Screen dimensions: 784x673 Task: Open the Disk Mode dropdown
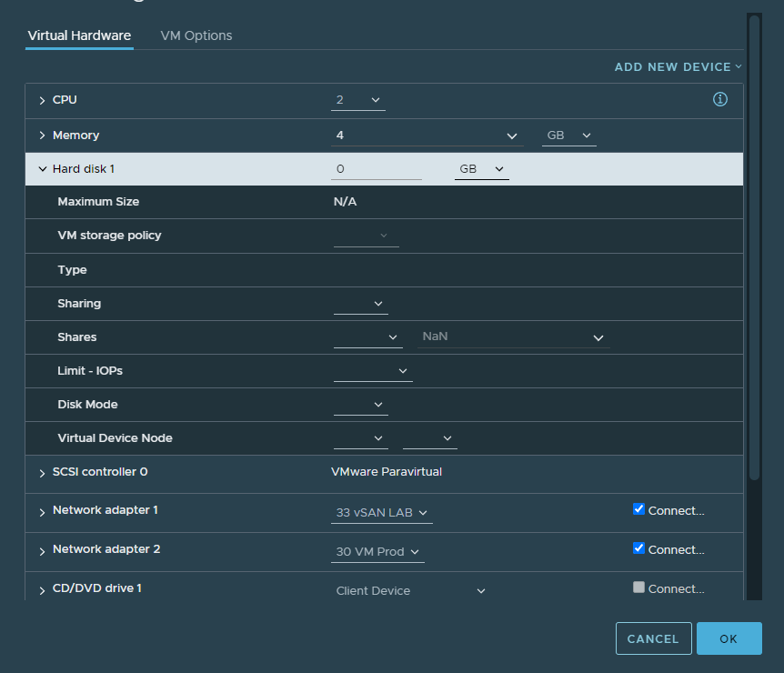click(360, 405)
